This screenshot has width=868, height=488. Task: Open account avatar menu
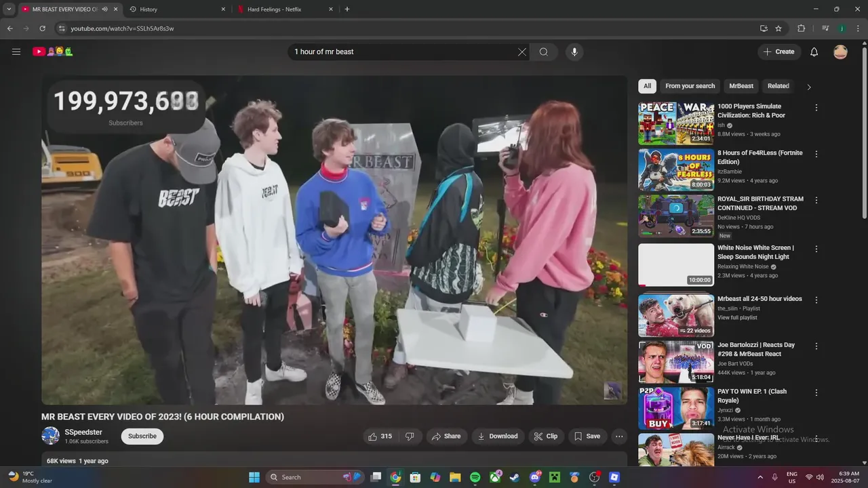tap(840, 52)
